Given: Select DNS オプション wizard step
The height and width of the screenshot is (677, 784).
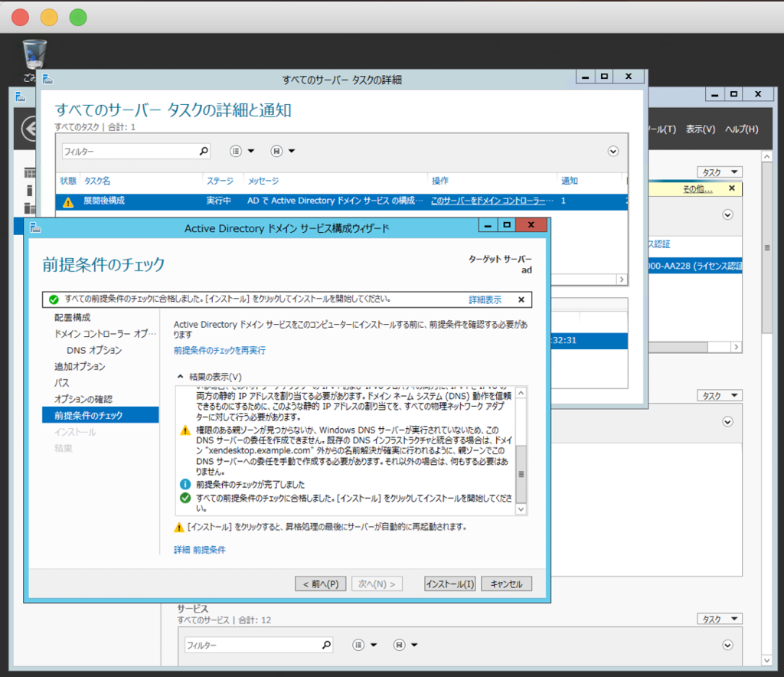Looking at the screenshot, I should [94, 350].
